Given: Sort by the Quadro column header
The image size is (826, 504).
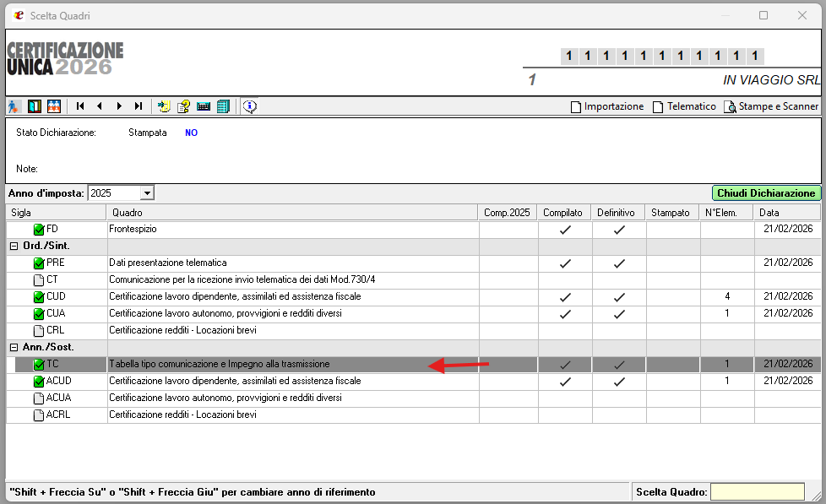Looking at the screenshot, I should point(292,213).
